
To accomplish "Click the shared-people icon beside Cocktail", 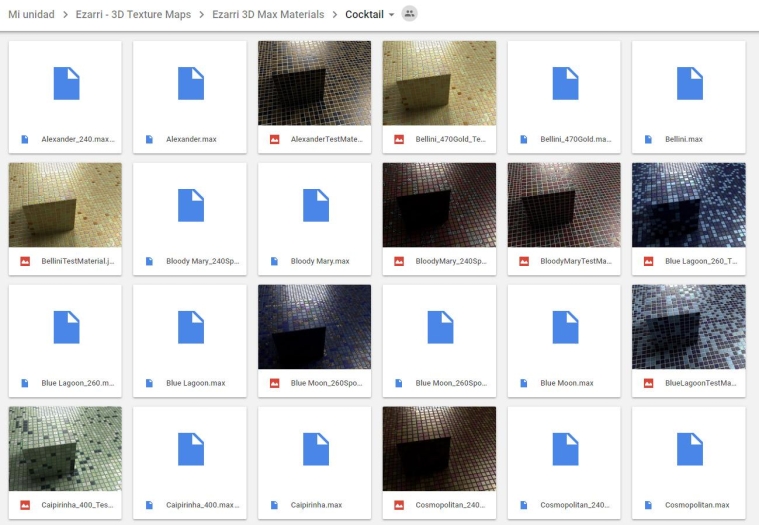I will (409, 14).
